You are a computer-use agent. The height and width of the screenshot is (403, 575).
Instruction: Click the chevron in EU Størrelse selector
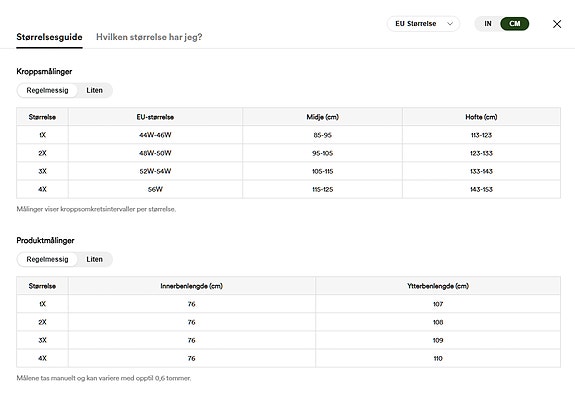click(x=450, y=24)
